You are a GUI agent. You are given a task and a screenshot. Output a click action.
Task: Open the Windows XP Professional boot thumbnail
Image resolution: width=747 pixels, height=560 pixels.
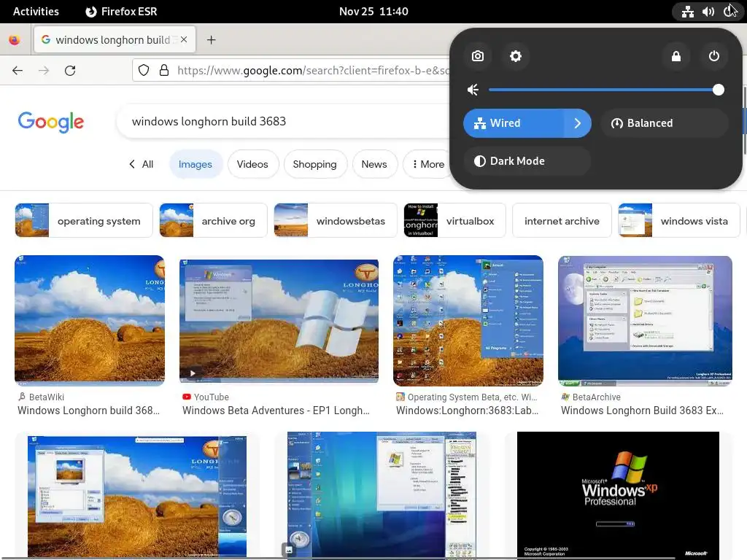click(618, 495)
